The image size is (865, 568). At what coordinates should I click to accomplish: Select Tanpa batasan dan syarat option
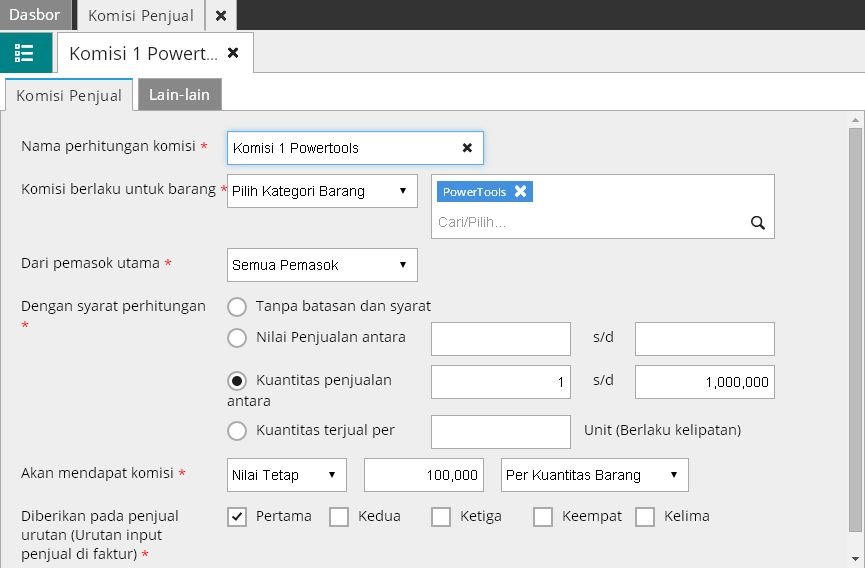coord(237,306)
